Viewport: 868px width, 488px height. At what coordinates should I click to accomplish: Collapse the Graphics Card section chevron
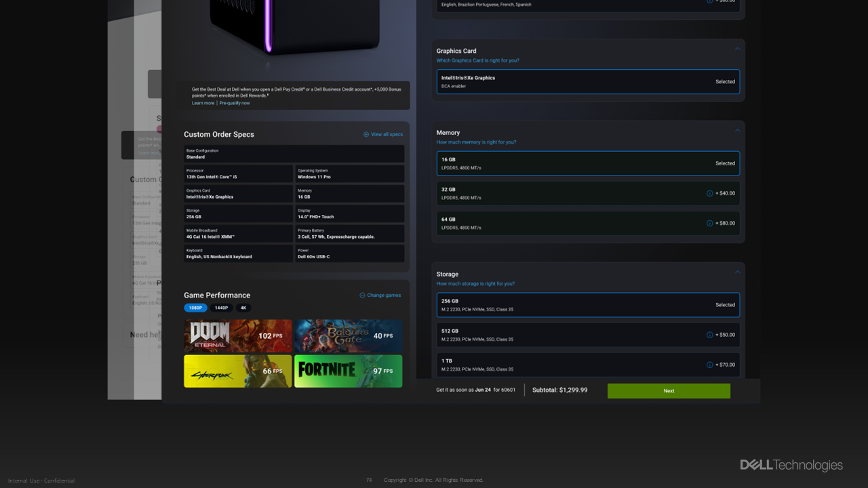click(737, 49)
